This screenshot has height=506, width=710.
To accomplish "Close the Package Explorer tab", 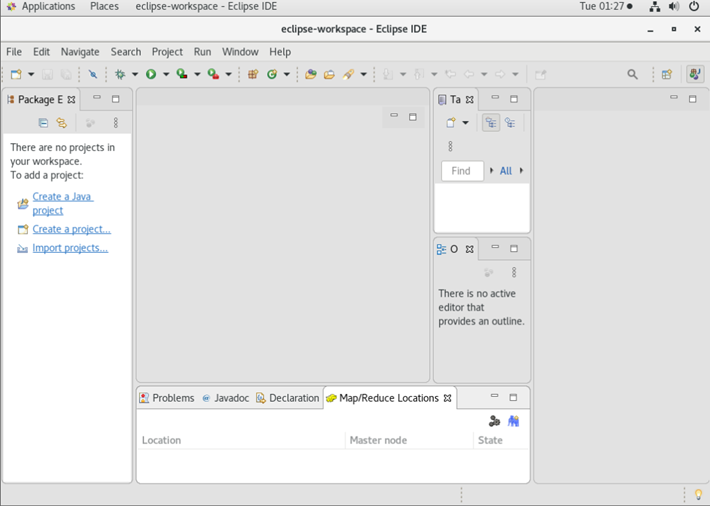I will point(72,100).
